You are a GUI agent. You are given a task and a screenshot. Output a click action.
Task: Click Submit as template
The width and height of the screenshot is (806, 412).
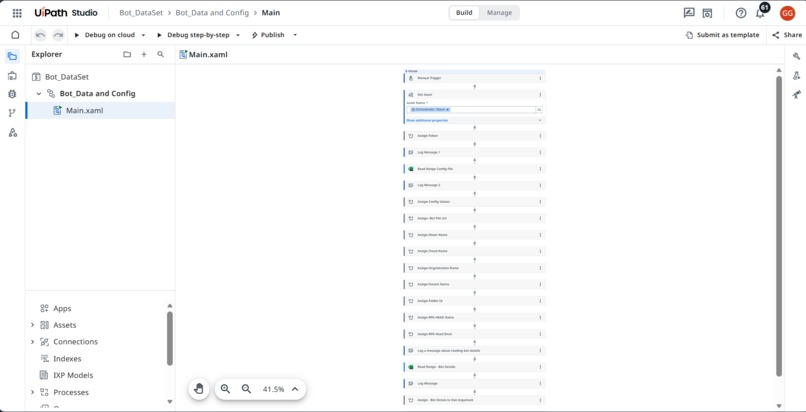(723, 35)
